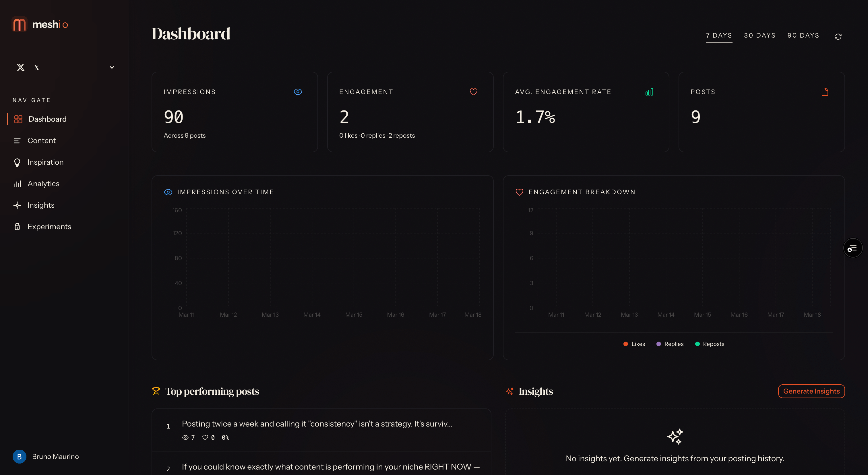868x475 pixels.
Task: Switch to the 30 Days tab
Action: pos(759,35)
